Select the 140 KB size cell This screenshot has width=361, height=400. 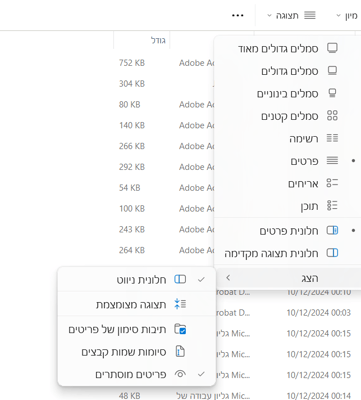(x=132, y=125)
